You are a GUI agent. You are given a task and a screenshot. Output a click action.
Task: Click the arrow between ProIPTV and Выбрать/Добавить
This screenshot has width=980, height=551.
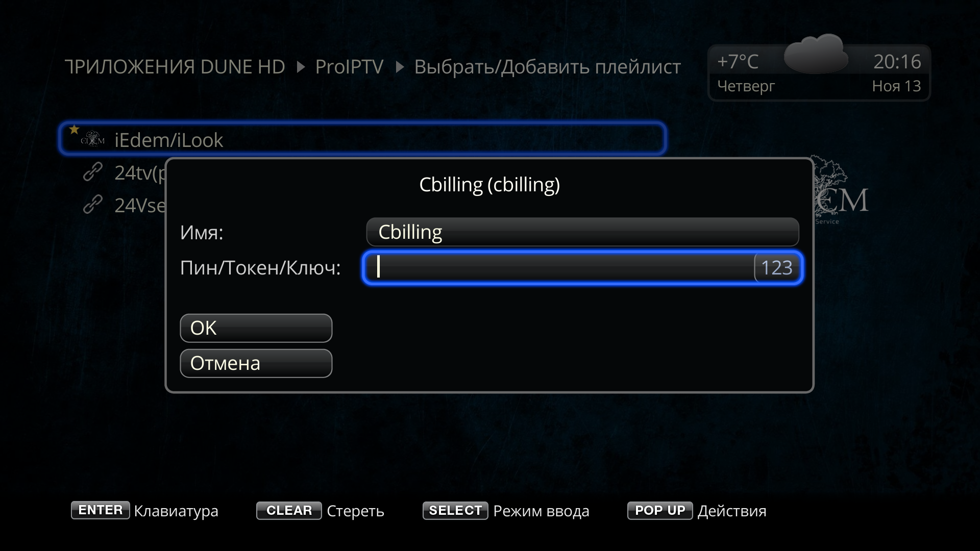400,67
